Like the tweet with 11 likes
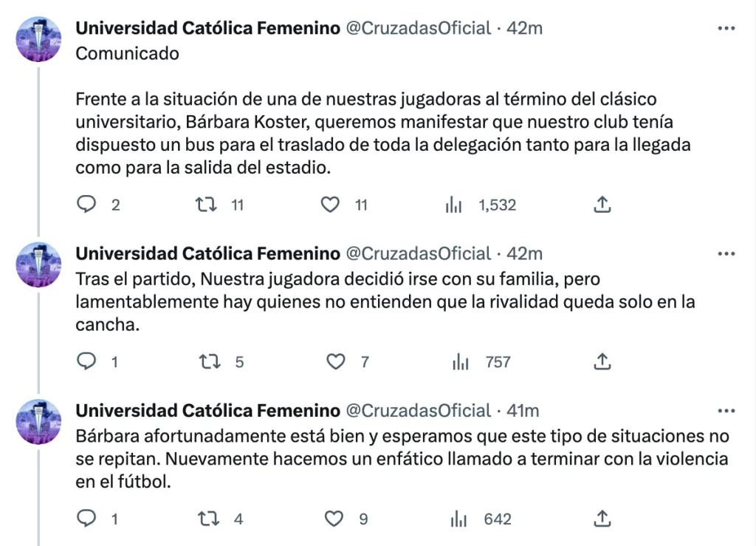The width and height of the screenshot is (756, 546). click(330, 205)
